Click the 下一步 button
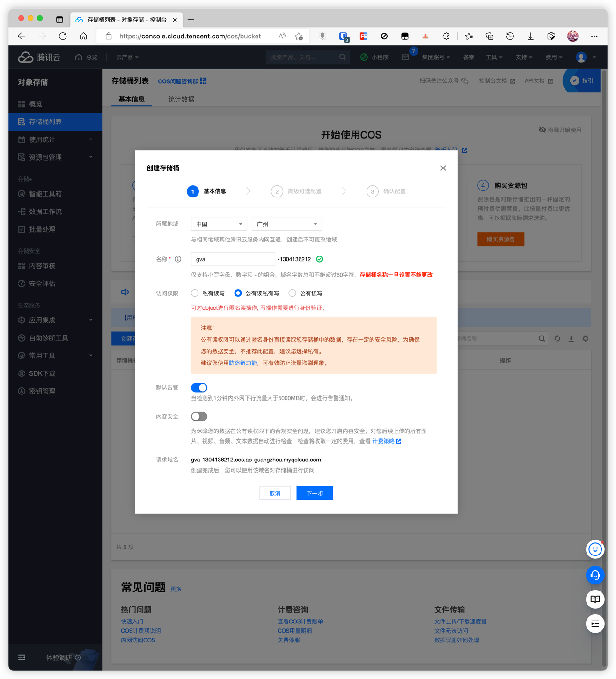616x679 pixels. pos(315,493)
